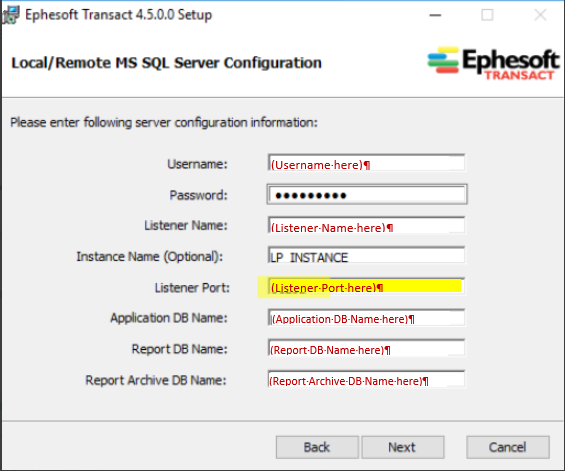565x471 pixels.
Task: Click the 'Report DB Name:' label
Action: [180, 349]
